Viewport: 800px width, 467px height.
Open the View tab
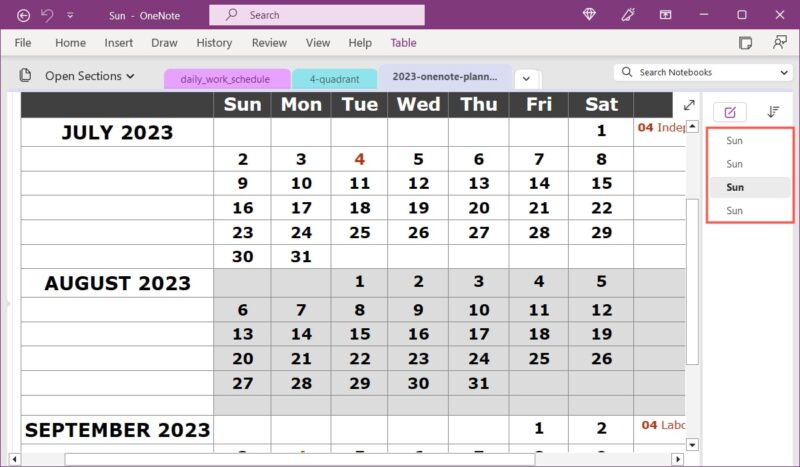click(x=318, y=43)
